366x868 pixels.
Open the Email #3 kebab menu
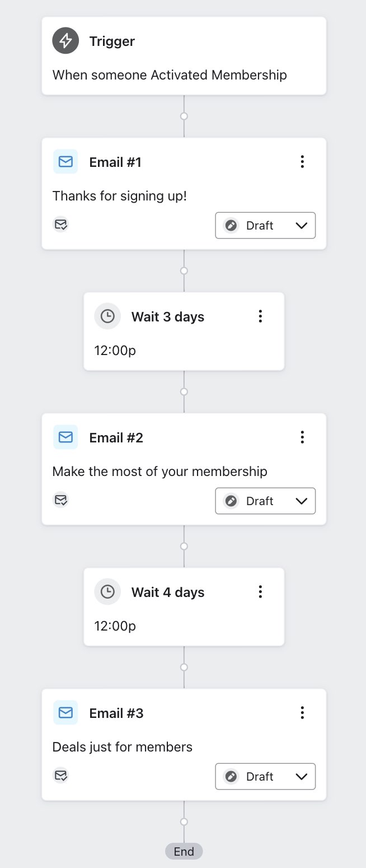302,712
